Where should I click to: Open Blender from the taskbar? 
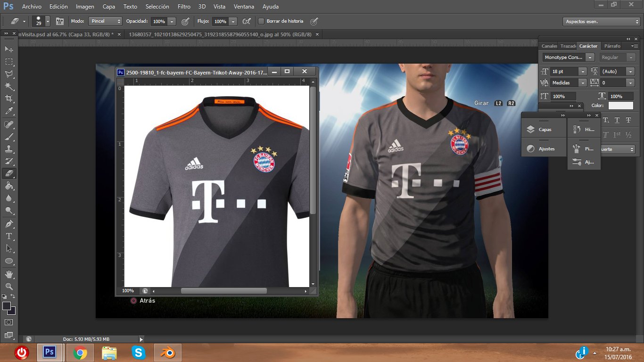[167, 353]
